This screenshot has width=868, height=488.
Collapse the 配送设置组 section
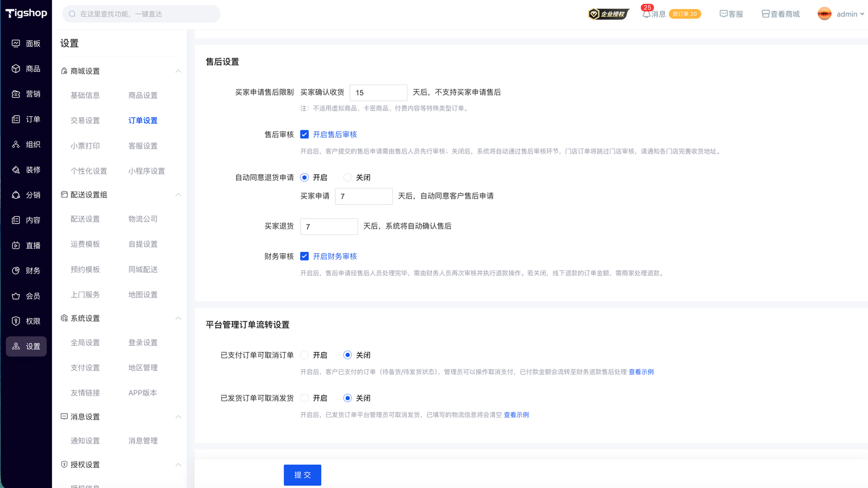[x=178, y=195]
